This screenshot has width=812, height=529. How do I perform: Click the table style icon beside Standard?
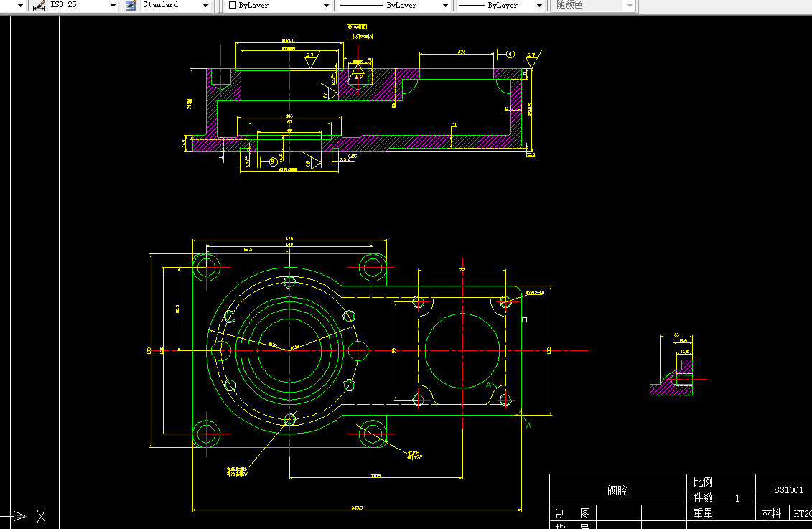pyautogui.click(x=131, y=5)
